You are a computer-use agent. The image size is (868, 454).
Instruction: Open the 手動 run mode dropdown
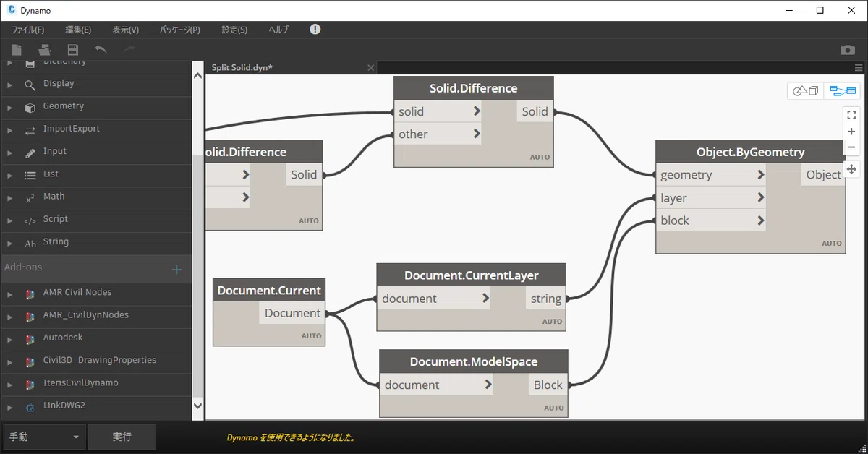click(44, 437)
